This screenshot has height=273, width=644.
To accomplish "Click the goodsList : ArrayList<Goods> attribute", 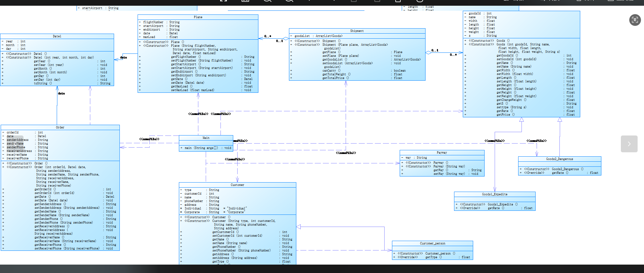I will tap(318, 36).
